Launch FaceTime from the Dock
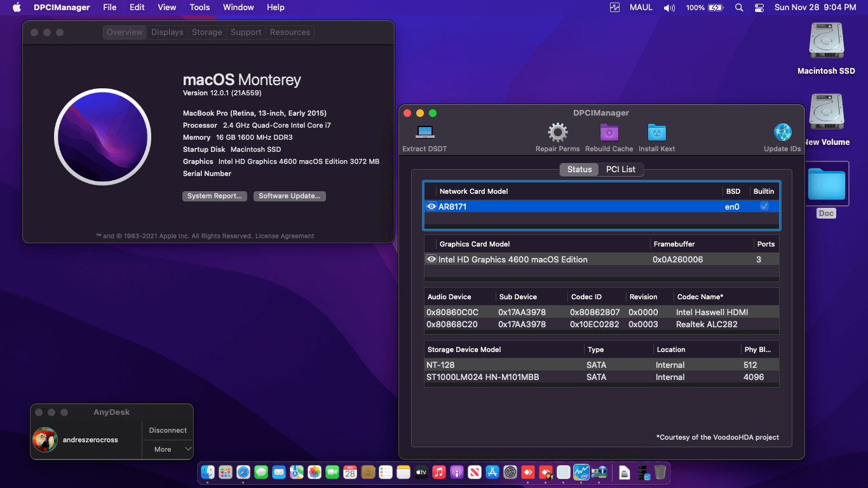Image resolution: width=868 pixels, height=488 pixels. click(332, 472)
